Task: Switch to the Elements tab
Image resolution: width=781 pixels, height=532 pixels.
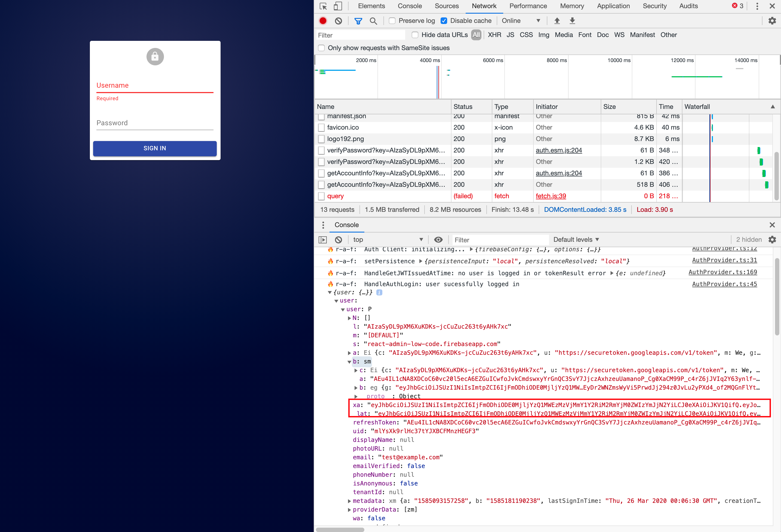Action: point(371,6)
